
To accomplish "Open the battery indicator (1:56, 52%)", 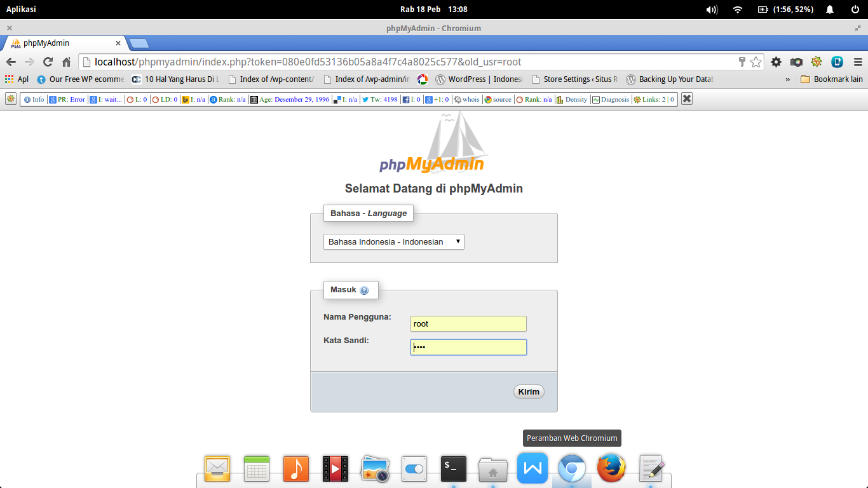I will [785, 10].
